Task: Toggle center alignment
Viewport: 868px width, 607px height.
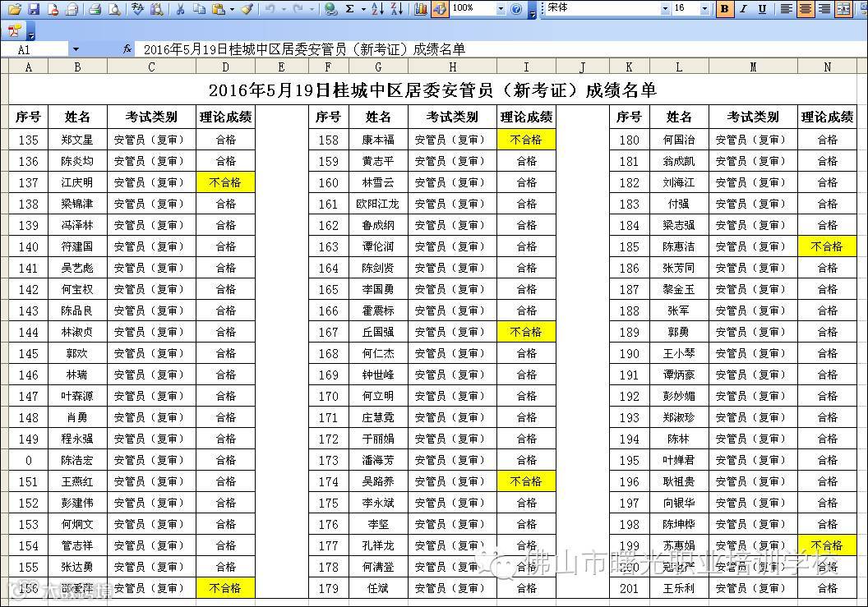Action: tap(806, 9)
